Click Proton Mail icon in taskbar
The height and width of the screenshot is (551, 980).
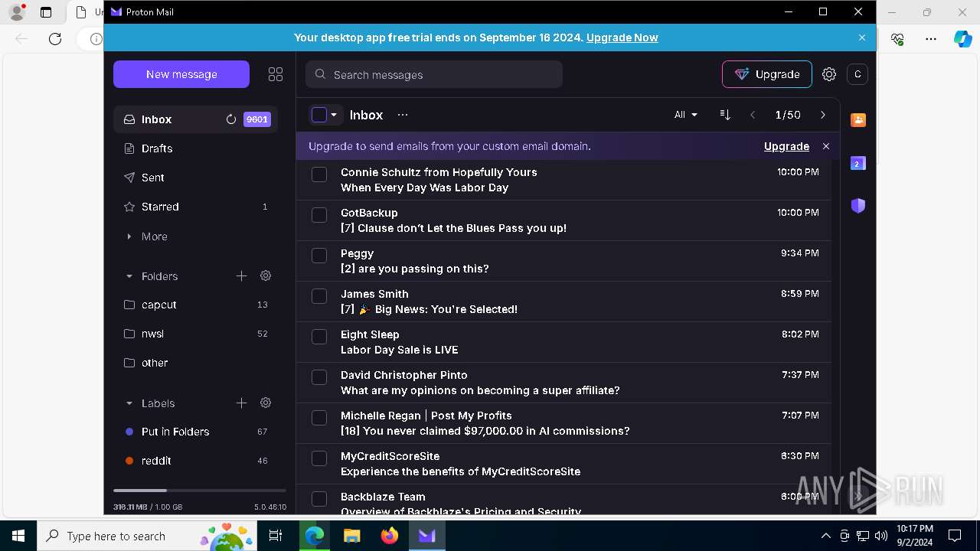427,536
